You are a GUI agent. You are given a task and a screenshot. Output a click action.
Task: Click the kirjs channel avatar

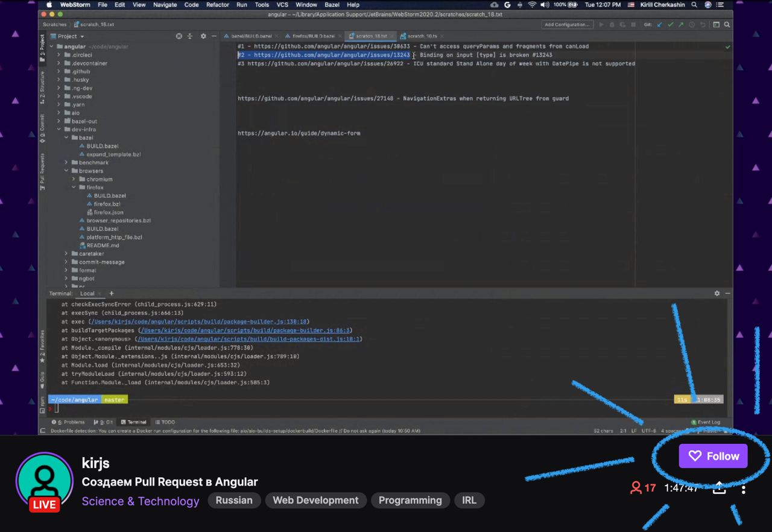coord(45,482)
